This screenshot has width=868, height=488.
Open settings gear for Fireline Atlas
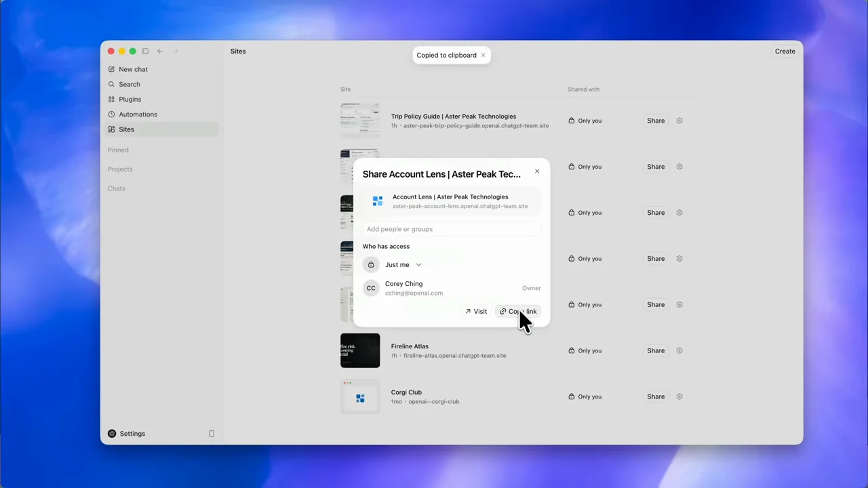(679, 350)
